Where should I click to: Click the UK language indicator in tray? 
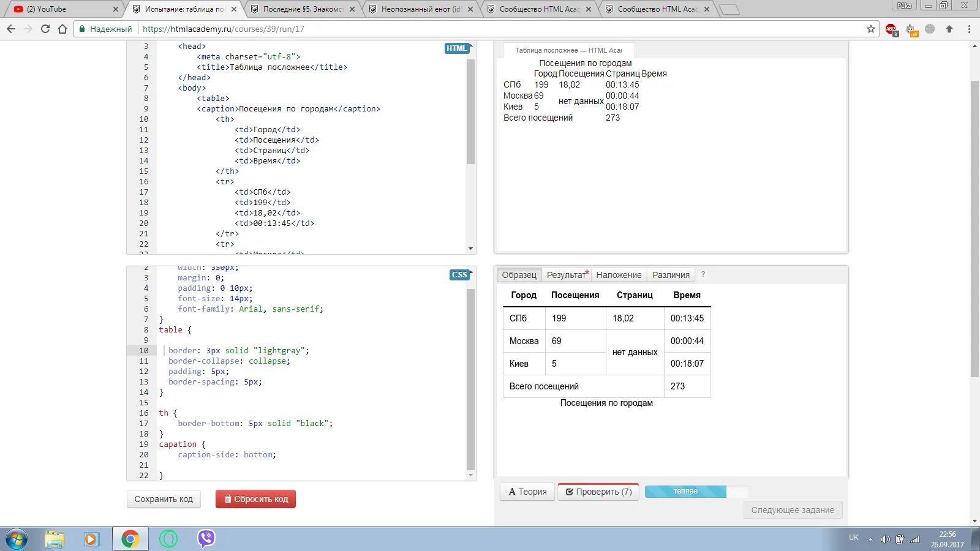pyautogui.click(x=854, y=538)
